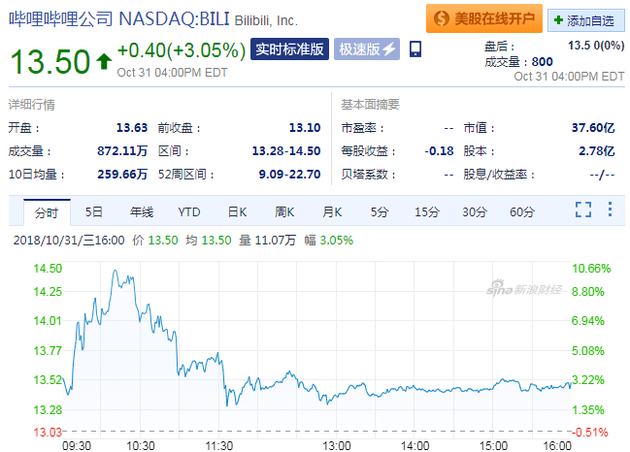630x452 pixels.
Task: Select the YTD chart tab
Action: [x=189, y=212]
